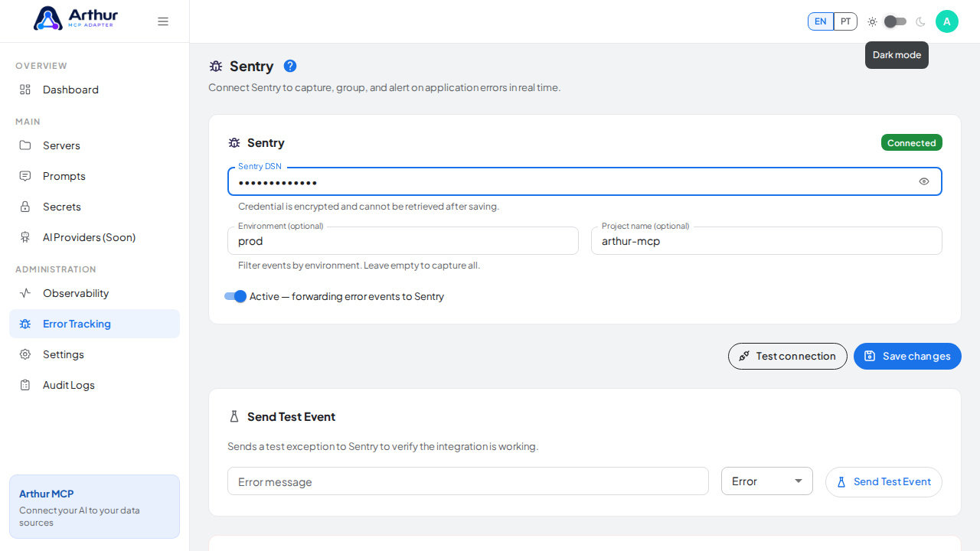980x551 pixels.
Task: Click the bug icon in the Sentry card header
Action: coord(234,143)
